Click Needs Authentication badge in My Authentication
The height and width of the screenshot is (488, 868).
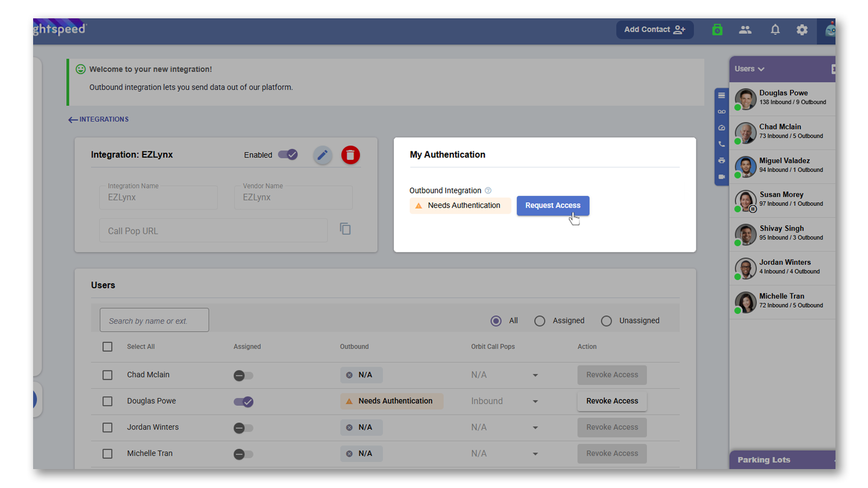(x=459, y=205)
